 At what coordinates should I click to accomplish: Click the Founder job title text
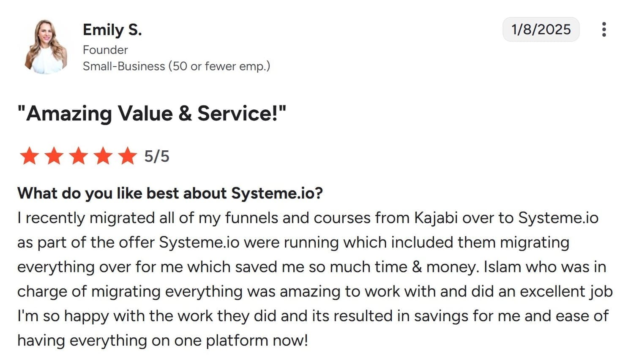point(105,50)
